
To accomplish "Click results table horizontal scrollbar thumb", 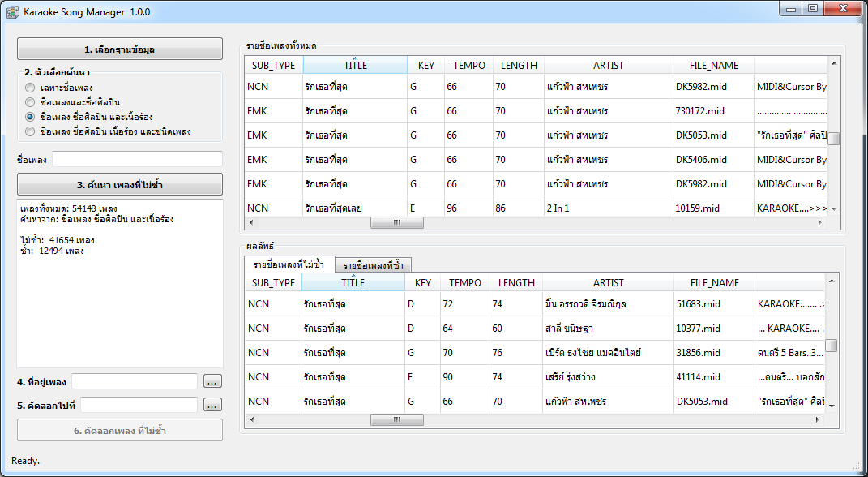I will [x=397, y=420].
